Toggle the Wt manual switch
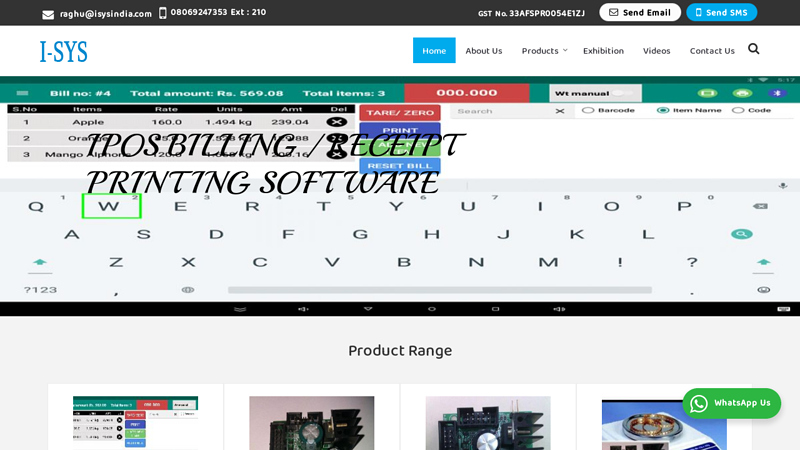Image resolution: width=800 pixels, height=450 pixels. pos(622,93)
